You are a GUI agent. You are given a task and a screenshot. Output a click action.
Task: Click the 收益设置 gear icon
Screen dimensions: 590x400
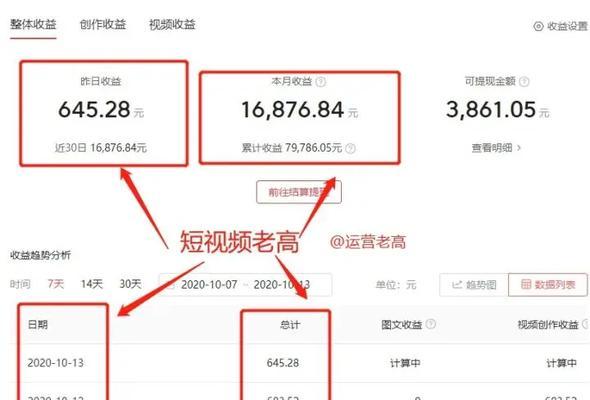click(x=538, y=26)
